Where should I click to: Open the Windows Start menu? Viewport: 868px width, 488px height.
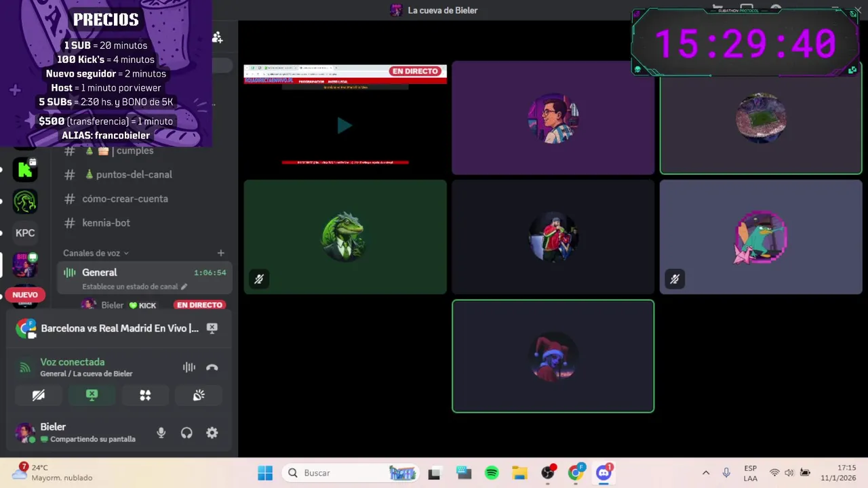pos(265,472)
